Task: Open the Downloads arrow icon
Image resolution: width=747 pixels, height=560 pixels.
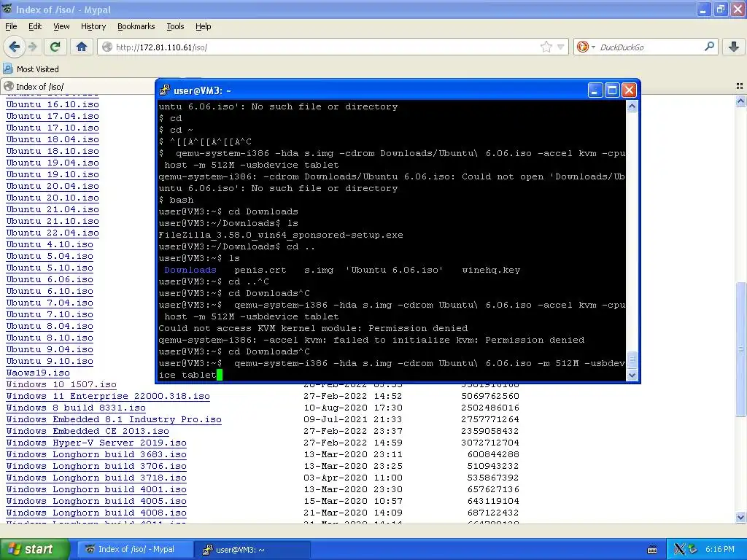Action: tap(734, 47)
